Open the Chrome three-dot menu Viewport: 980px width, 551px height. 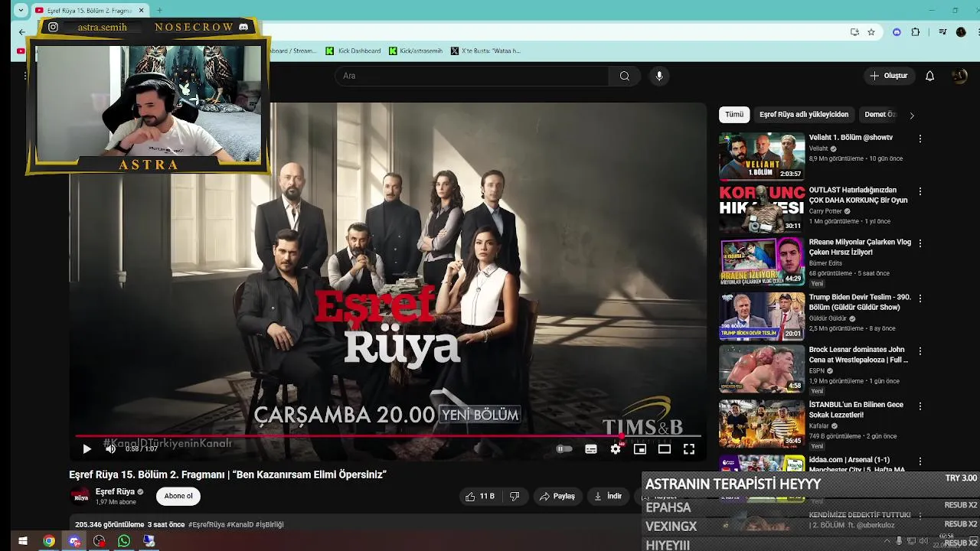(x=978, y=32)
